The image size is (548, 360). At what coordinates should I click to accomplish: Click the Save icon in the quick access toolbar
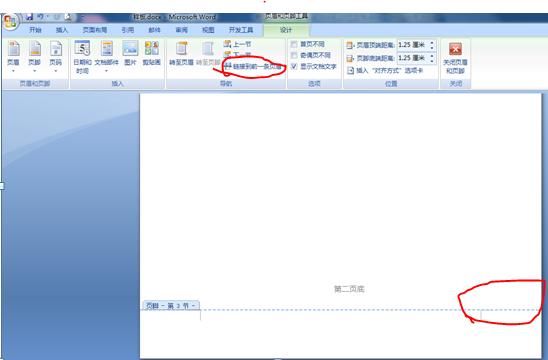point(30,17)
